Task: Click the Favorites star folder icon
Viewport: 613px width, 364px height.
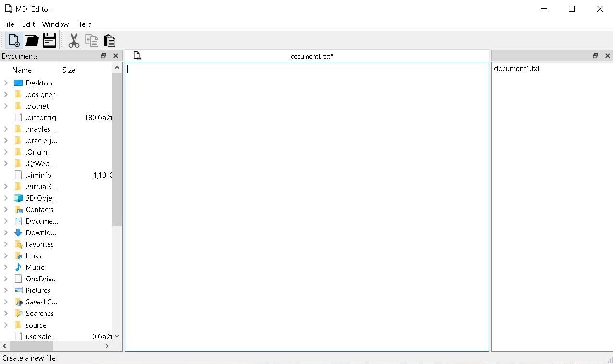Action: tap(18, 244)
